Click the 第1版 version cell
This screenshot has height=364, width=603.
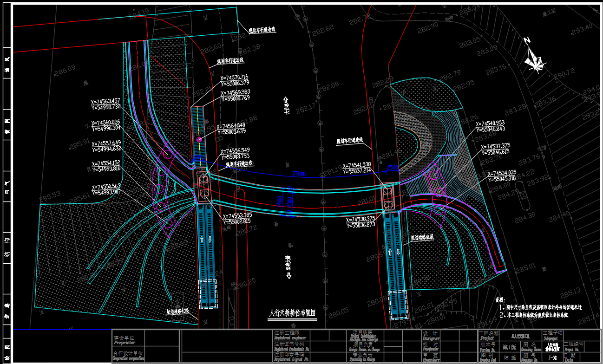510,346
